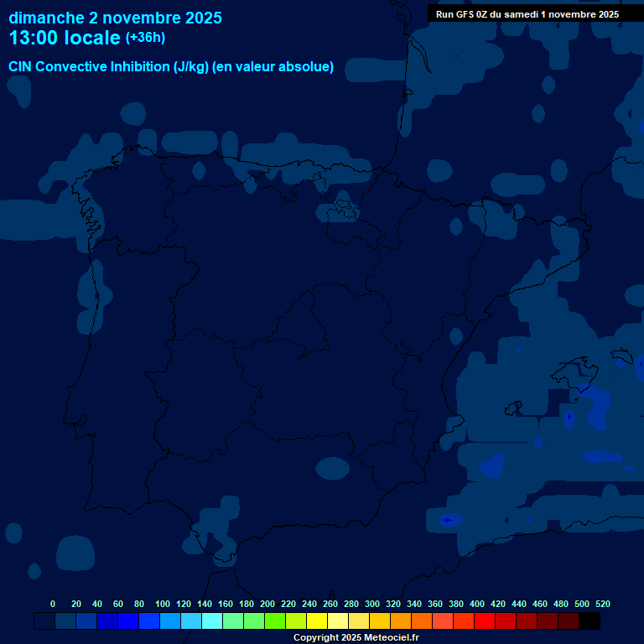The width and height of the screenshot is (644, 644).
Task: Click the bright green swatch between 200 and 220
Action: pyautogui.click(x=275, y=621)
